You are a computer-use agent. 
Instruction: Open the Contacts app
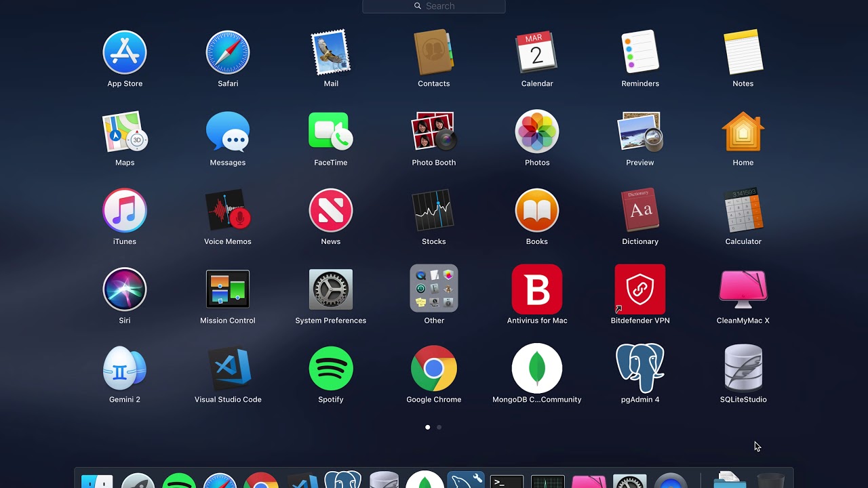pyautogui.click(x=434, y=52)
